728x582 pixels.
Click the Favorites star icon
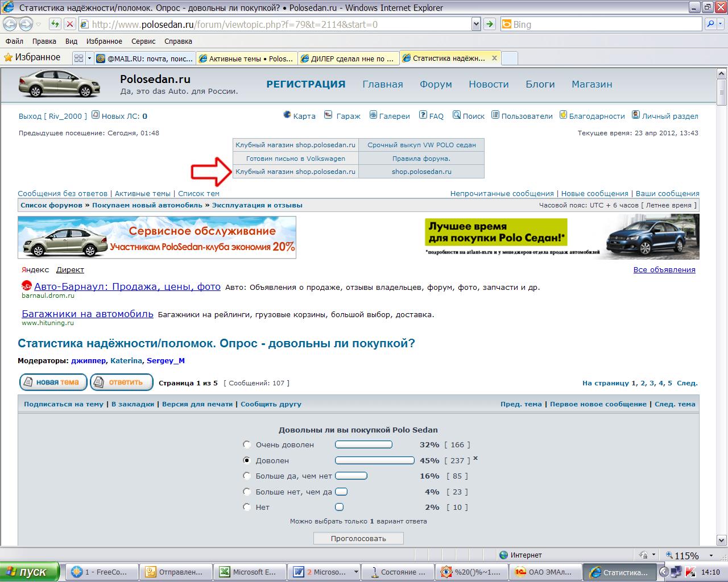(8, 57)
